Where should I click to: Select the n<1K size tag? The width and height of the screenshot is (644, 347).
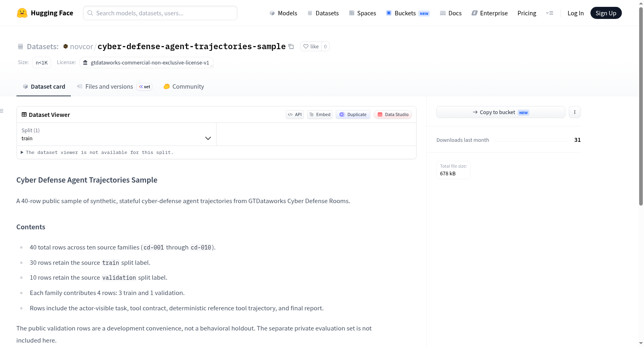(42, 62)
